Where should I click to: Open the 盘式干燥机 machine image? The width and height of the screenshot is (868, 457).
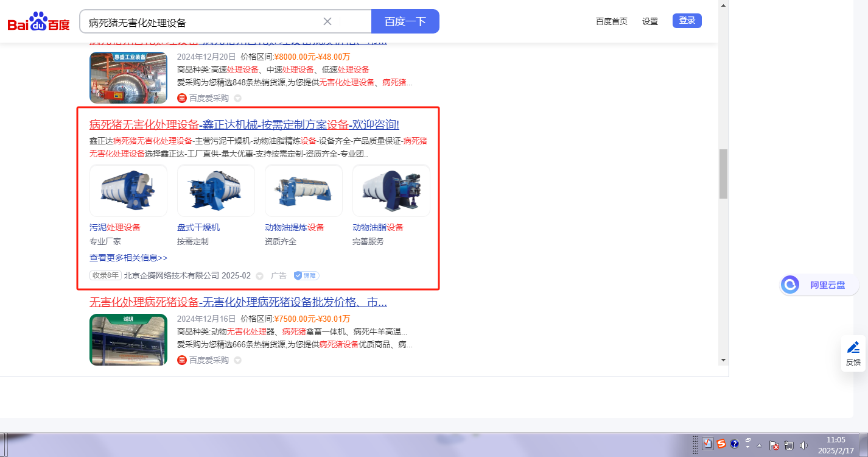(x=216, y=191)
